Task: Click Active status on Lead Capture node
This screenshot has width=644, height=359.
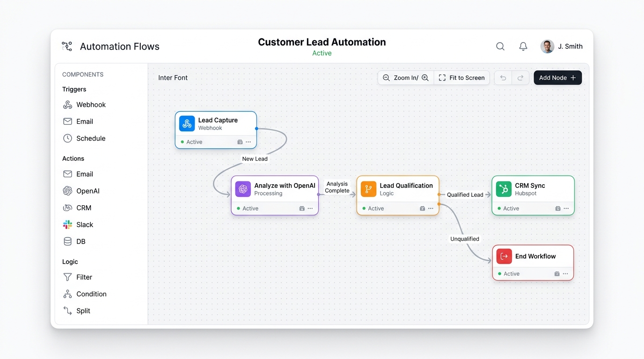Action: coord(192,142)
